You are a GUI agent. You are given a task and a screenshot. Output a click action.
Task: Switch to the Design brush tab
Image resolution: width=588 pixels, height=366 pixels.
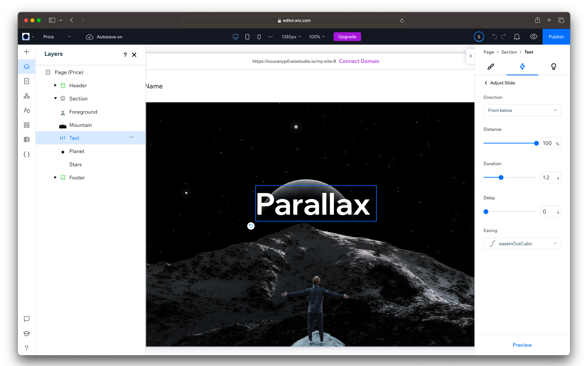pos(490,67)
